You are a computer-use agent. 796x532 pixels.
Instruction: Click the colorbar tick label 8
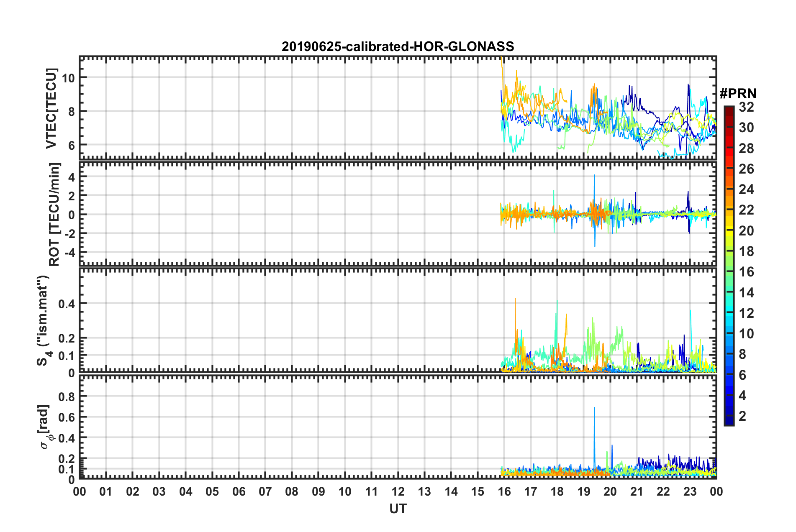pyautogui.click(x=742, y=354)
